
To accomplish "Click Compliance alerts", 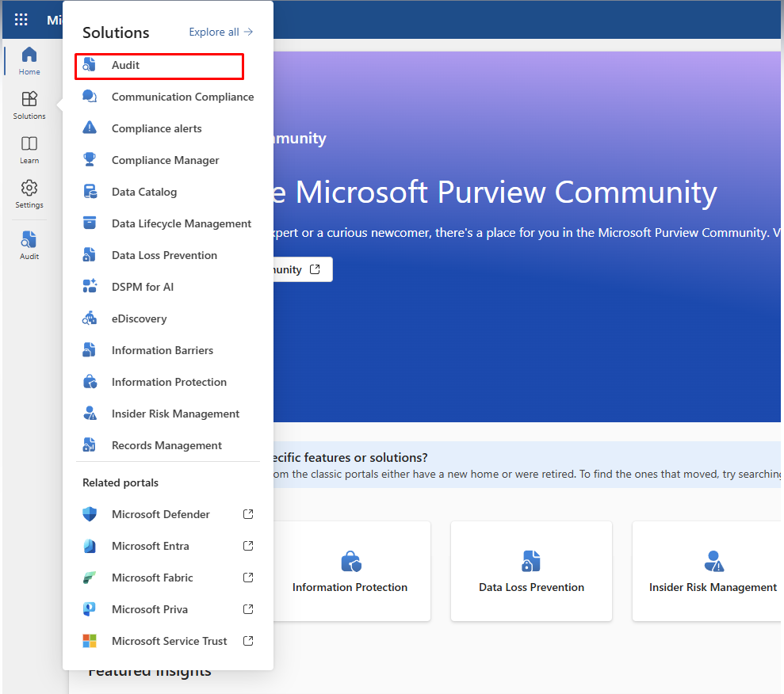I will pos(156,128).
